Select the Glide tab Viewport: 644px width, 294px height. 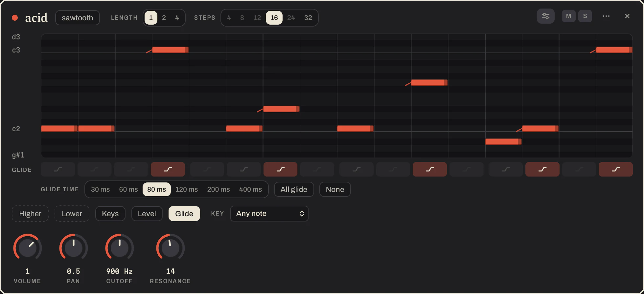coord(184,214)
